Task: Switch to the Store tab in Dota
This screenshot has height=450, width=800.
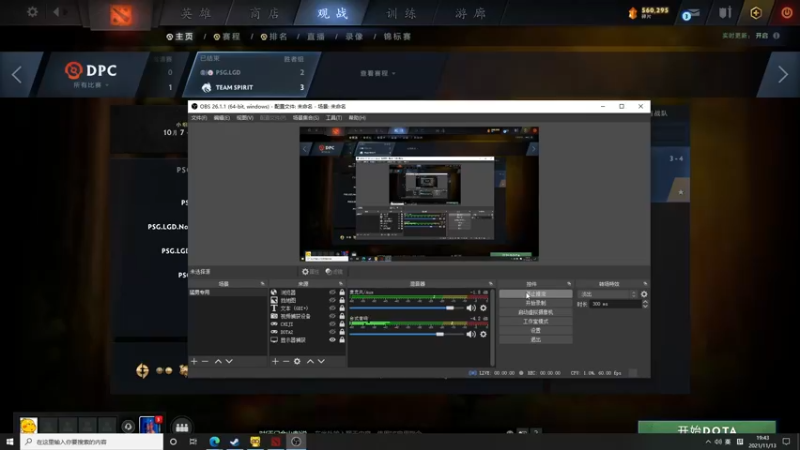Action: point(265,13)
